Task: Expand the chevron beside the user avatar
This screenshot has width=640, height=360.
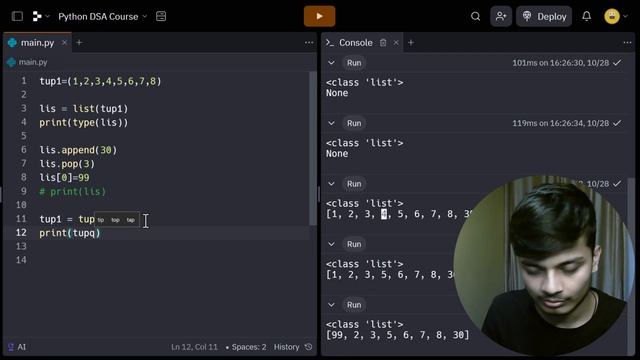Action: click(x=625, y=16)
